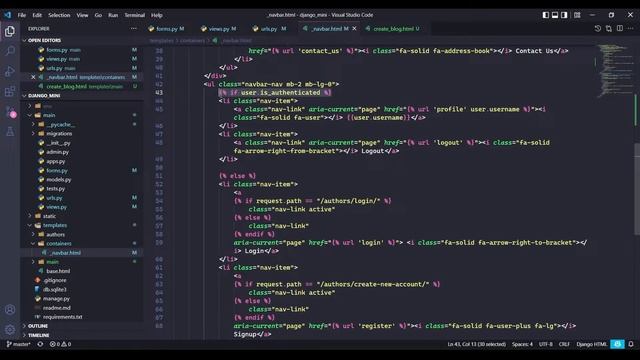Open base.html in the explorer tree

58,271
